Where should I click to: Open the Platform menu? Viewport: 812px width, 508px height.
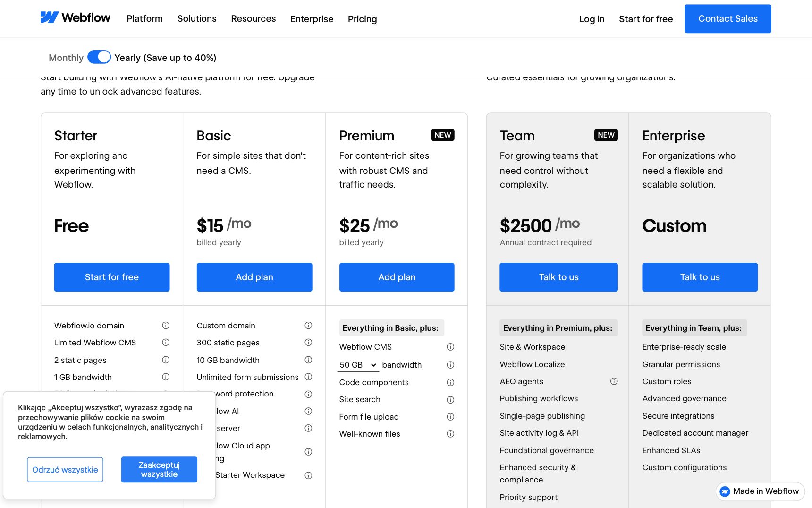pyautogui.click(x=144, y=18)
